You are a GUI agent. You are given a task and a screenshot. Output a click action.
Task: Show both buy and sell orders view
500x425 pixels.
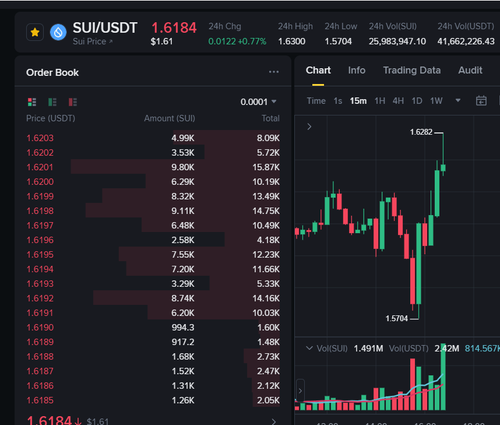click(x=32, y=102)
